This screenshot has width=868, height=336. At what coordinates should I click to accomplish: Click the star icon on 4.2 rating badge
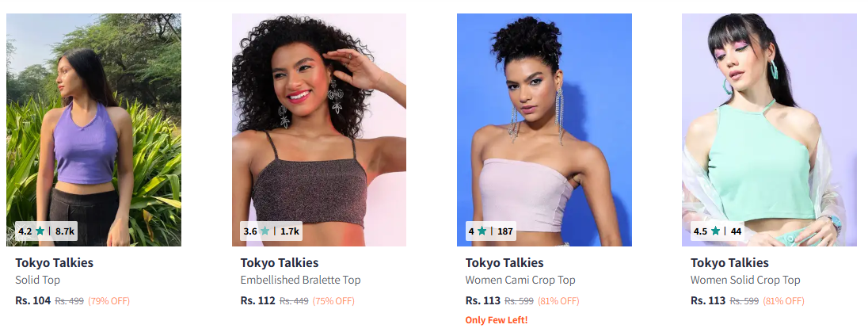tap(40, 231)
